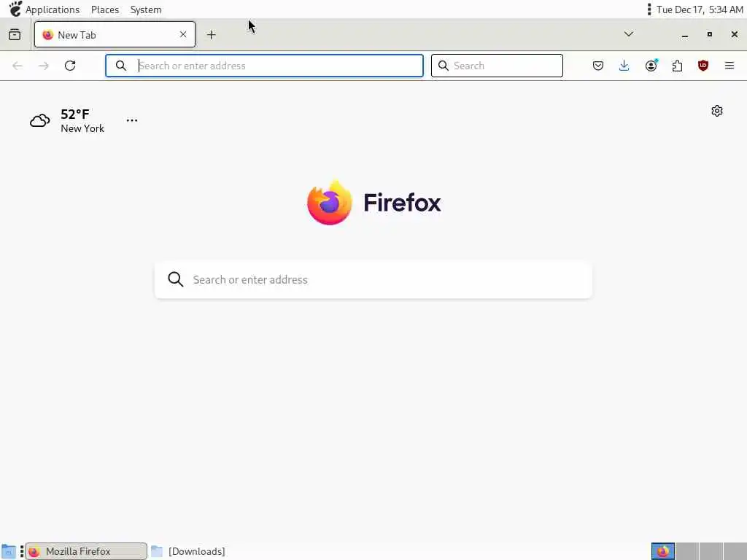
Task: Click the cloud weather icon
Action: [x=40, y=120]
